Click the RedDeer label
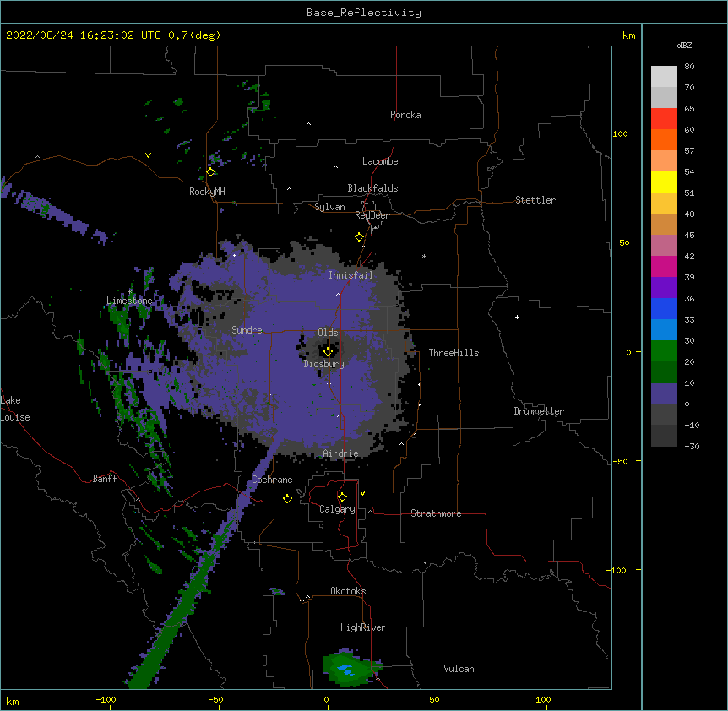This screenshot has width=728, height=711. (x=372, y=215)
